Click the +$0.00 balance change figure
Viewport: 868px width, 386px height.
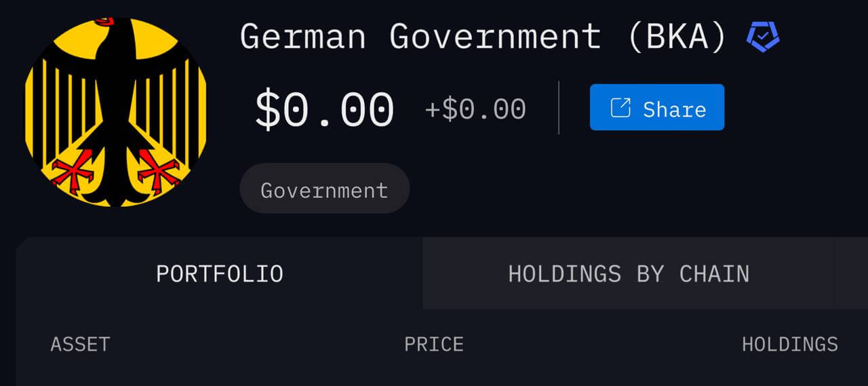point(475,109)
